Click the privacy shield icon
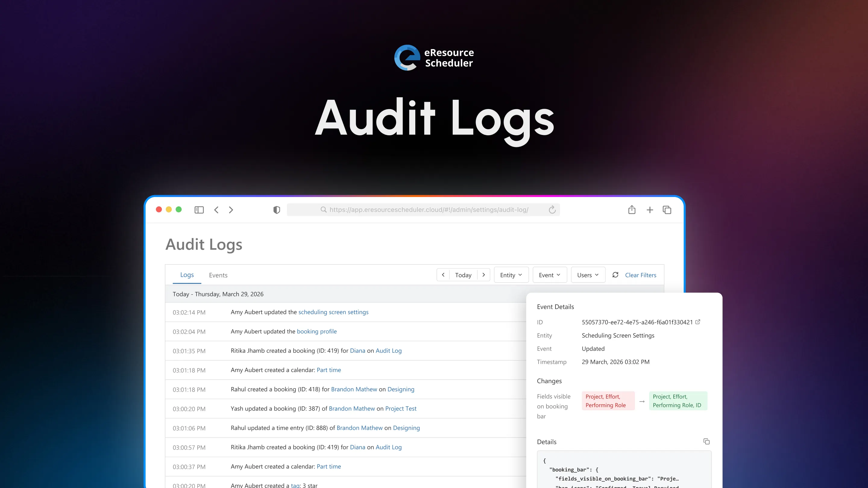Image resolution: width=868 pixels, height=488 pixels. click(277, 210)
